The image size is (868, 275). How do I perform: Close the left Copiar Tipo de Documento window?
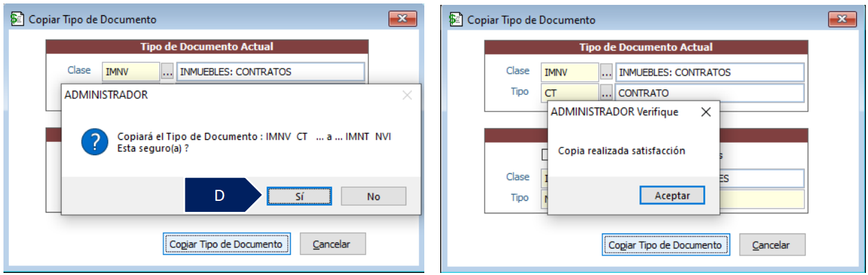coord(402,19)
